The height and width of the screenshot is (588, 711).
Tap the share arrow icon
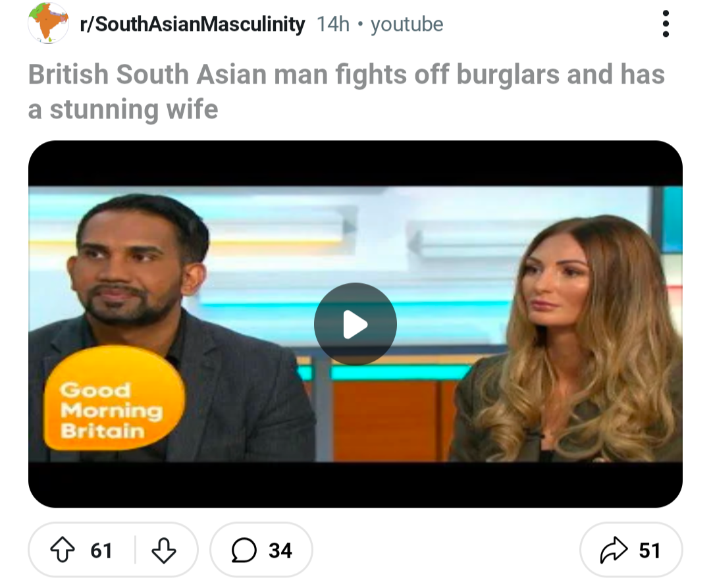tap(614, 549)
